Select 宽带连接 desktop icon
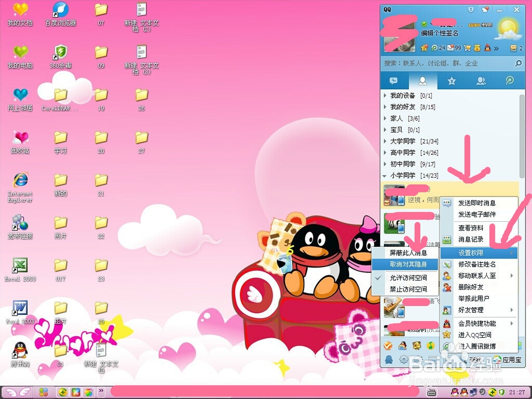 point(20,227)
